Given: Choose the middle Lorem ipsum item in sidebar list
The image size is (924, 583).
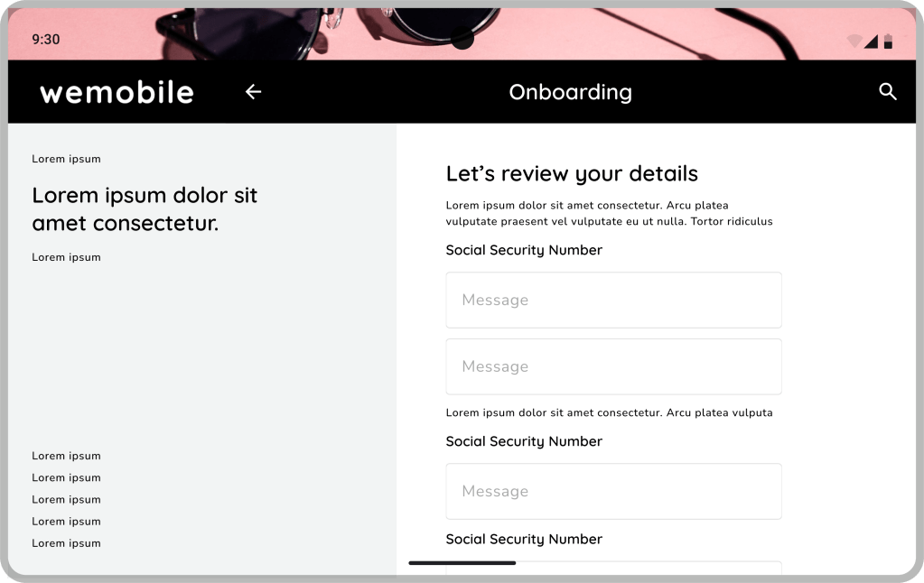Looking at the screenshot, I should click(66, 499).
